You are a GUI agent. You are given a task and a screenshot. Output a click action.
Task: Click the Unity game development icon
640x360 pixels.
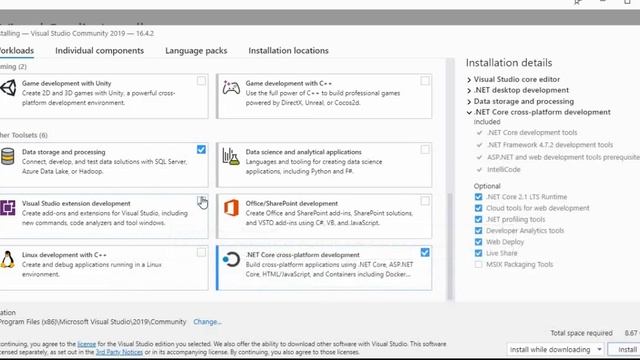8,88
